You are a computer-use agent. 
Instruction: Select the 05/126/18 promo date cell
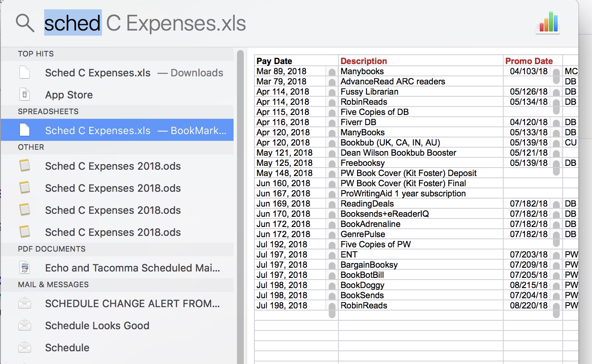533,92
